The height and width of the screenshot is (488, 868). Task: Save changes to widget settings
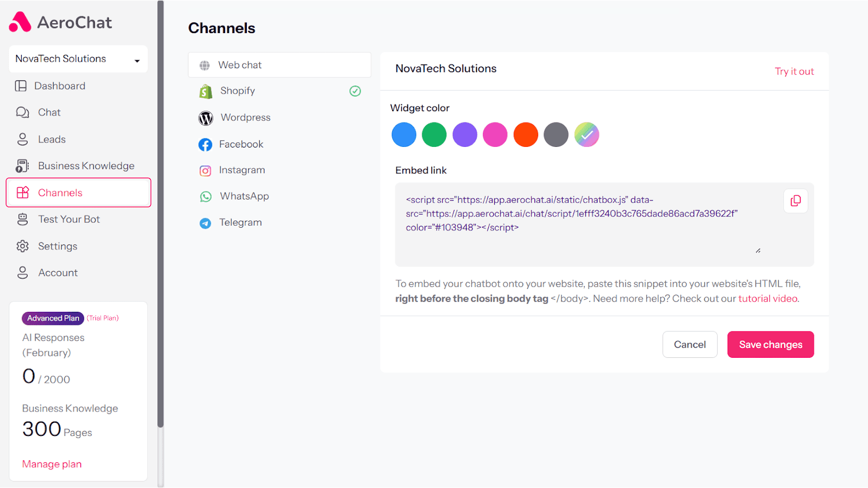(770, 344)
